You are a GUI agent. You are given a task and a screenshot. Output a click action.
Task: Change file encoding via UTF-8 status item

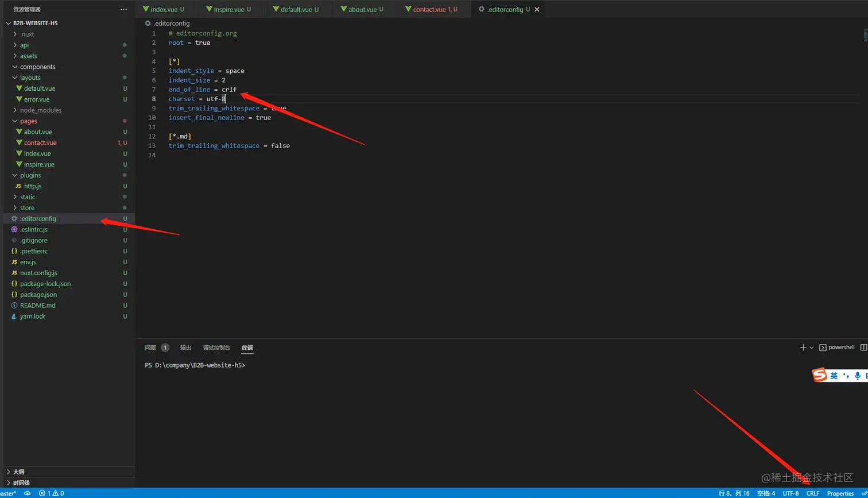[x=790, y=493]
